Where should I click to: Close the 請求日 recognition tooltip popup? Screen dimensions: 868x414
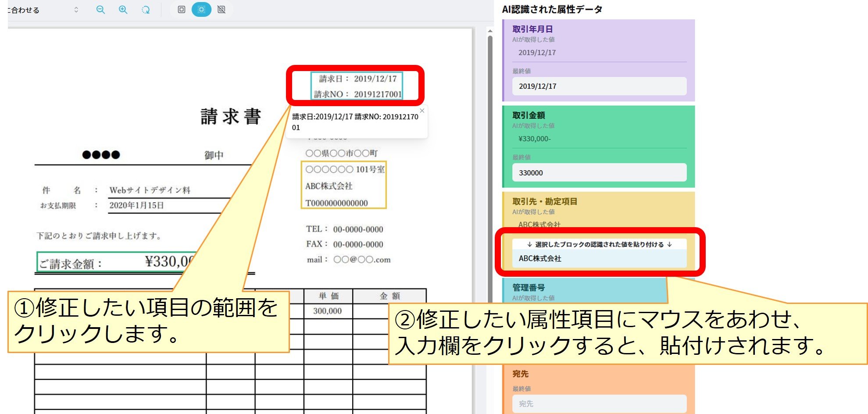(422, 111)
